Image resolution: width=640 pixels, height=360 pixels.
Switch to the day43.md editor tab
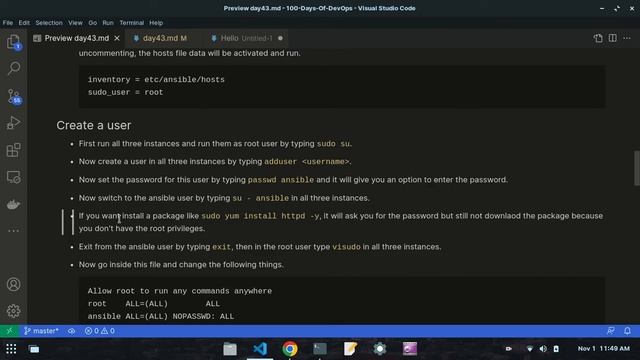[x=164, y=38]
